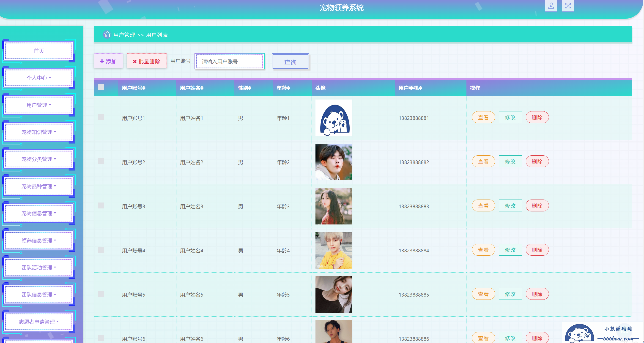This screenshot has height=343, width=644.
Task: Check the row for 用户账号2
Action: 101,162
